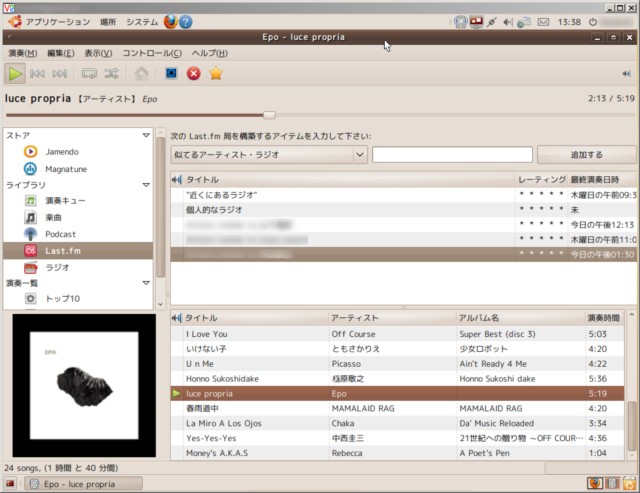Image resolution: width=640 pixels, height=493 pixels.
Task: Select song Honno Sukoshidake
Action: [x=397, y=379]
